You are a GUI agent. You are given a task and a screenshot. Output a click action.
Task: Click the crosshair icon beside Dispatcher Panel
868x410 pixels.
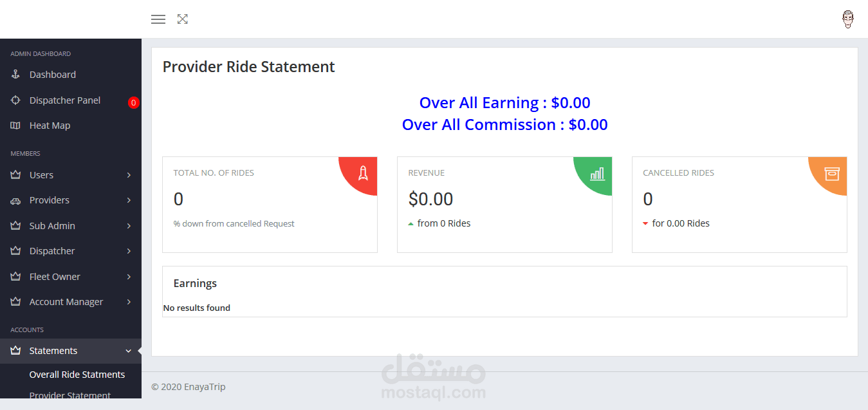pos(16,100)
